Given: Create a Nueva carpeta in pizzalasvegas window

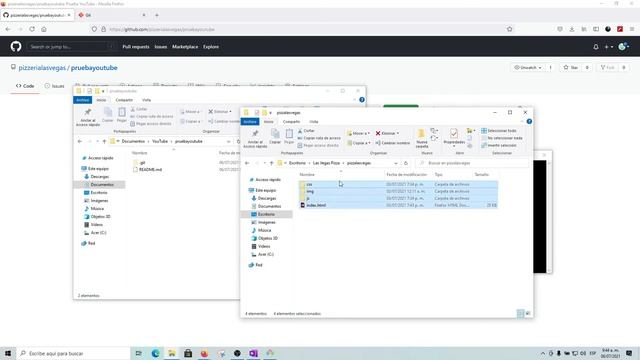Looking at the screenshot, I should pos(422,139).
